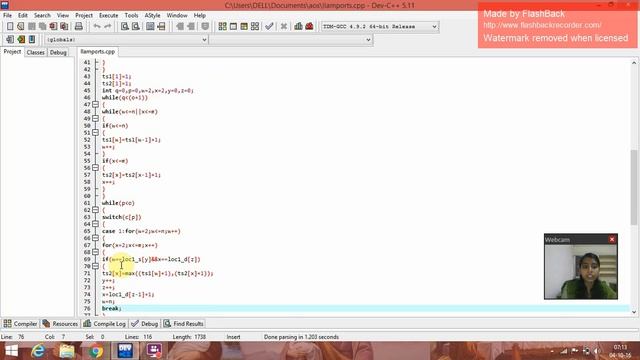Viewport: 640px width, 360px height.
Task: Open Profile Analysis bar chart icon
Action: coord(298,27)
